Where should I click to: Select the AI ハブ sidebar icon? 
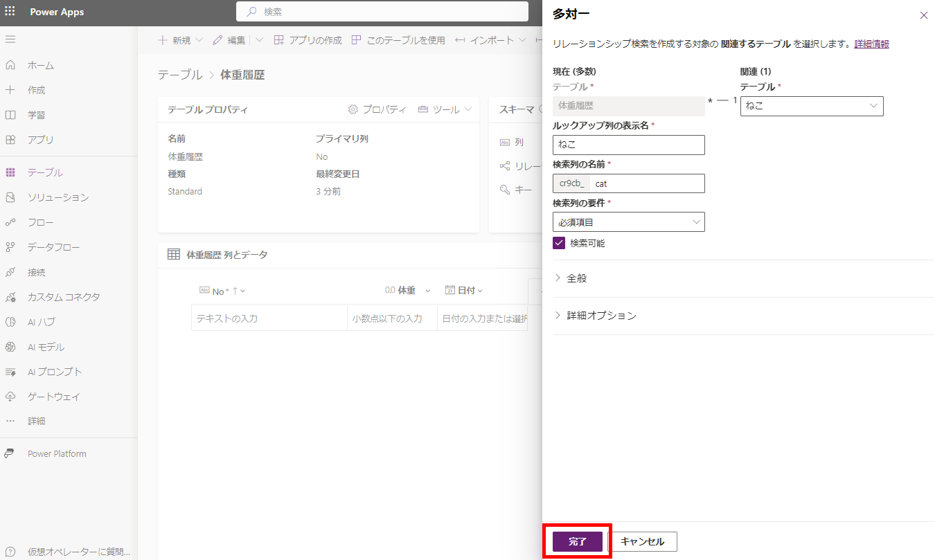tap(10, 322)
